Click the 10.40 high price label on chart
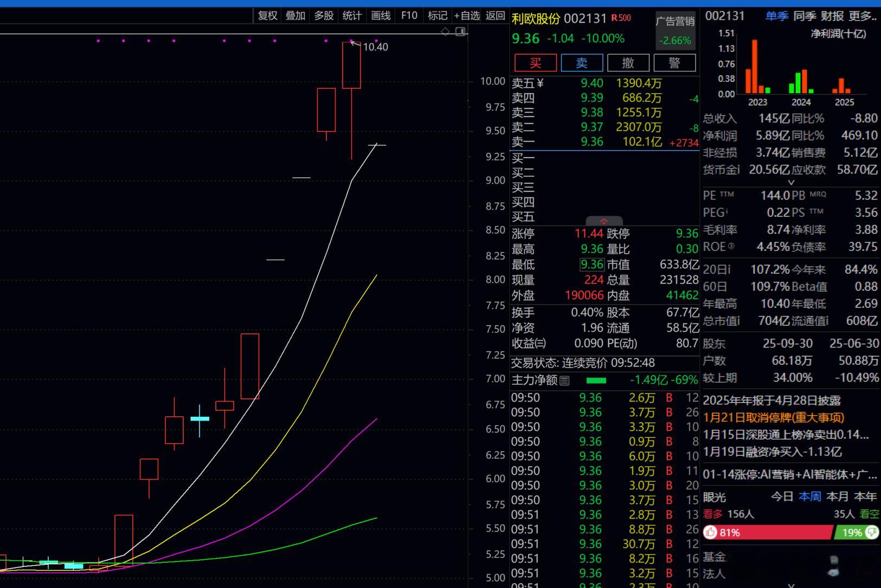 (376, 47)
